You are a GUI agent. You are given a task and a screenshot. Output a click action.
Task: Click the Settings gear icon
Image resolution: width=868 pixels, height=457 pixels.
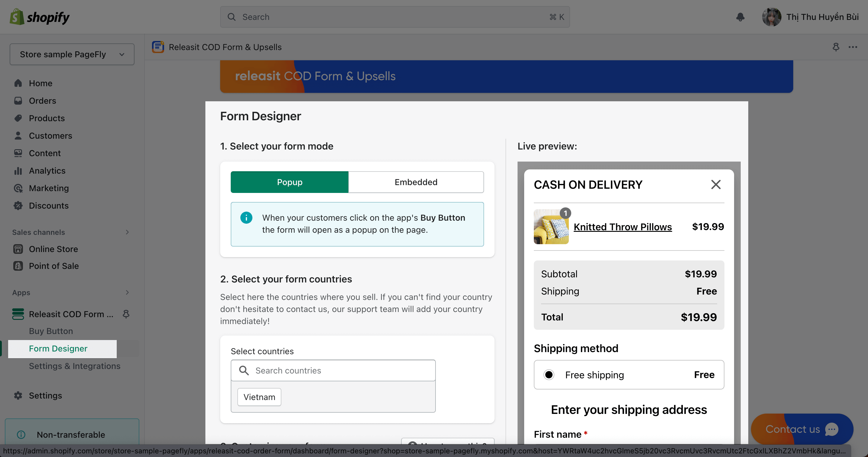[18, 396]
